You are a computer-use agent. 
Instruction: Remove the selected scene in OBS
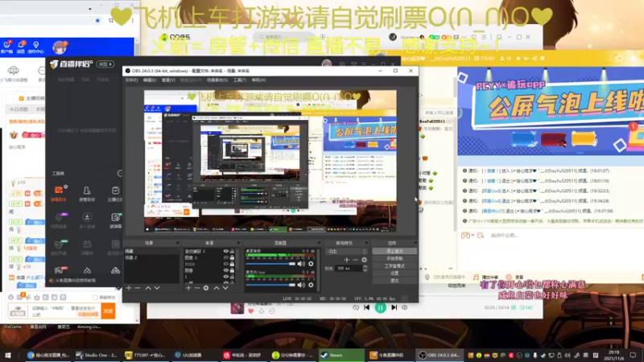(138, 288)
